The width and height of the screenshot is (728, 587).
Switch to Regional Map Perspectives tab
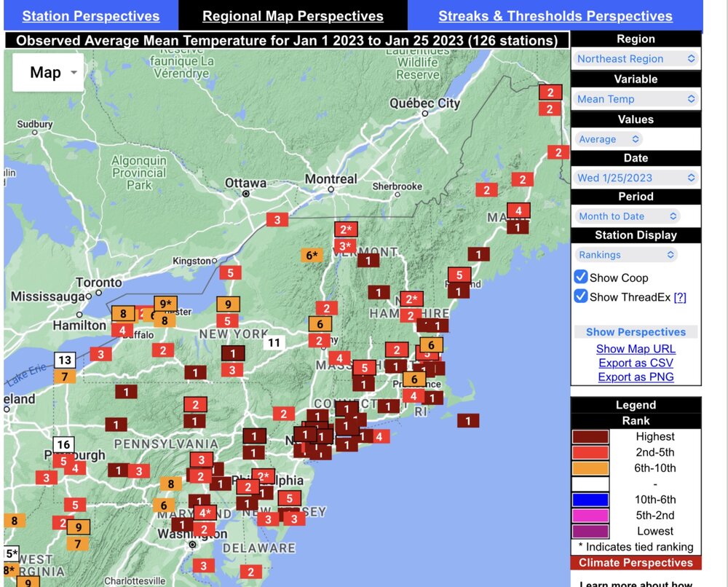click(x=293, y=16)
